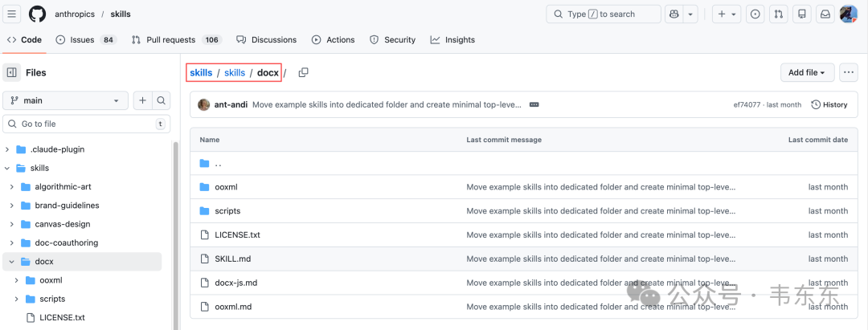Open dropdown arrow next to Copilot icon
Image resolution: width=868 pixels, height=330 pixels.
pos(690,14)
